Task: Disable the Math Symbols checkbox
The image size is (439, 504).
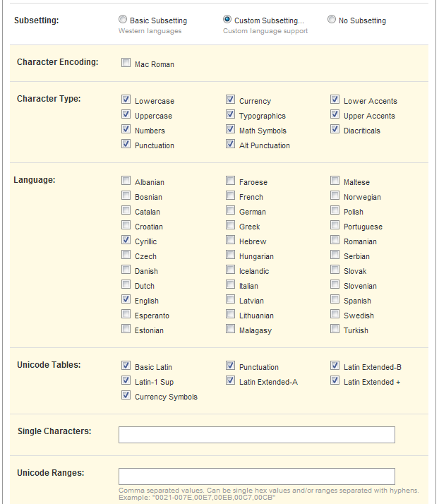Action: pyautogui.click(x=230, y=130)
